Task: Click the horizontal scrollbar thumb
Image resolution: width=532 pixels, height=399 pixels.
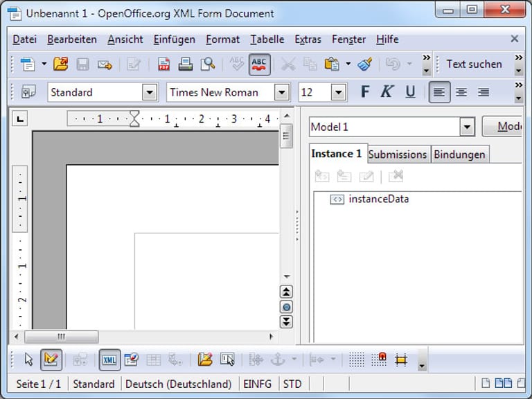Action: [x=62, y=337]
